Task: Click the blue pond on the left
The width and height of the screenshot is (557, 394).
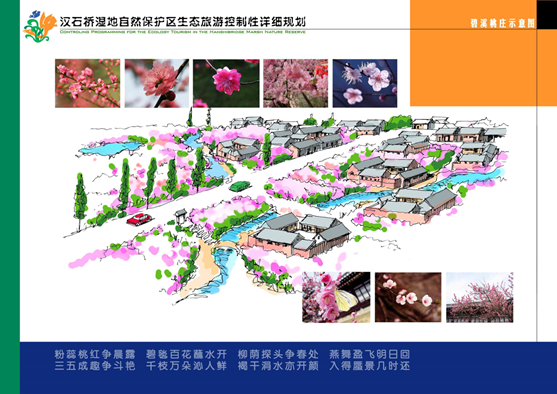Action: 110,147
